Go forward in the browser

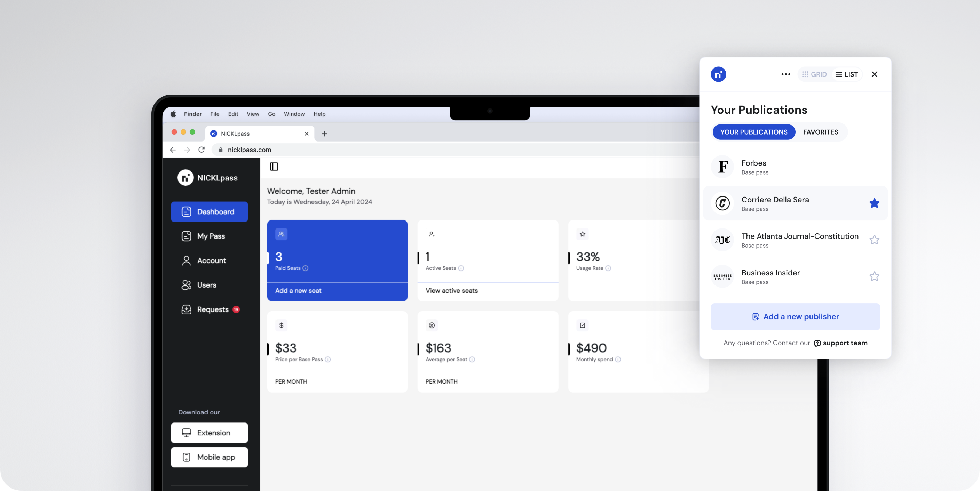(x=187, y=150)
